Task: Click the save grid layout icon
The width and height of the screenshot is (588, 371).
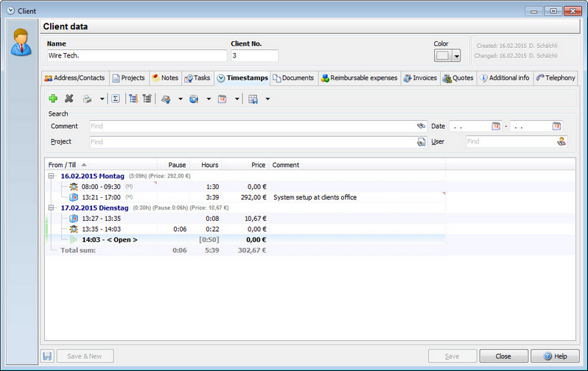Action: click(x=253, y=99)
